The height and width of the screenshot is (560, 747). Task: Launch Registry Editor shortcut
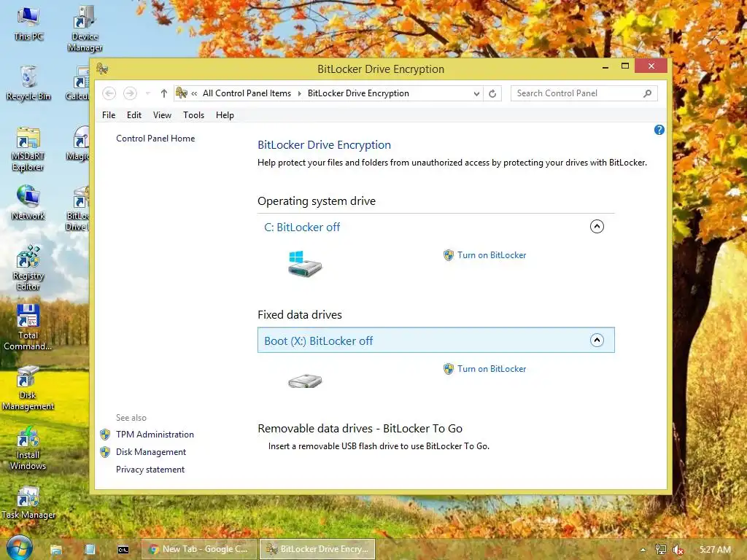point(28,268)
